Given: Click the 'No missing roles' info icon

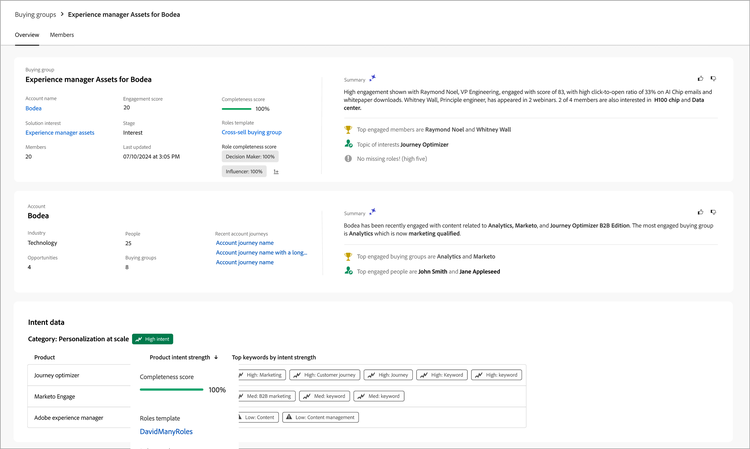Looking at the screenshot, I should pyautogui.click(x=348, y=158).
